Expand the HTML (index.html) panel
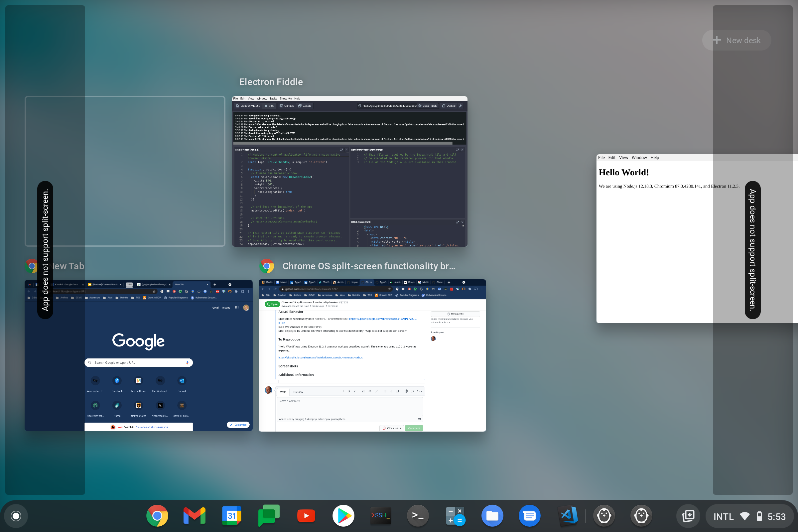The height and width of the screenshot is (532, 798). coord(458,222)
